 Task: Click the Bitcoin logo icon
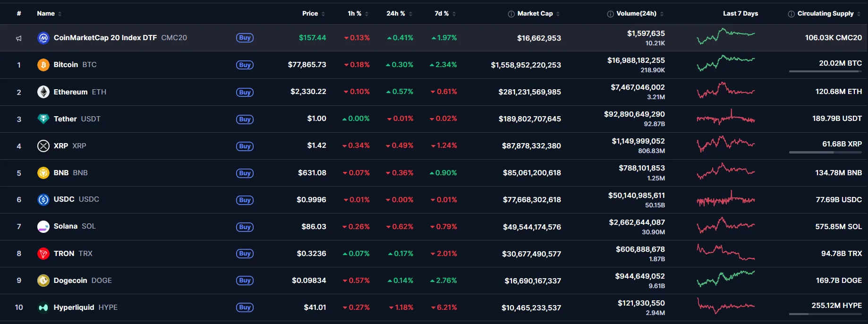click(43, 65)
